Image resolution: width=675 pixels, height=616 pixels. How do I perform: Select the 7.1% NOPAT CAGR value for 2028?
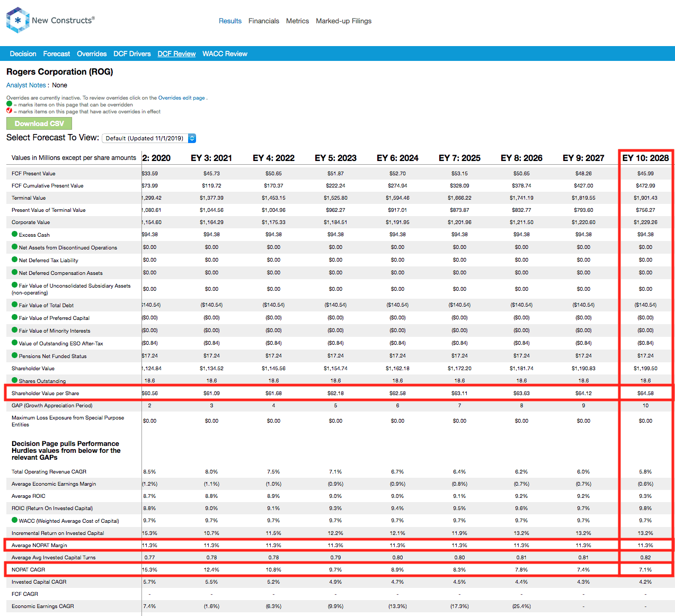(645, 570)
